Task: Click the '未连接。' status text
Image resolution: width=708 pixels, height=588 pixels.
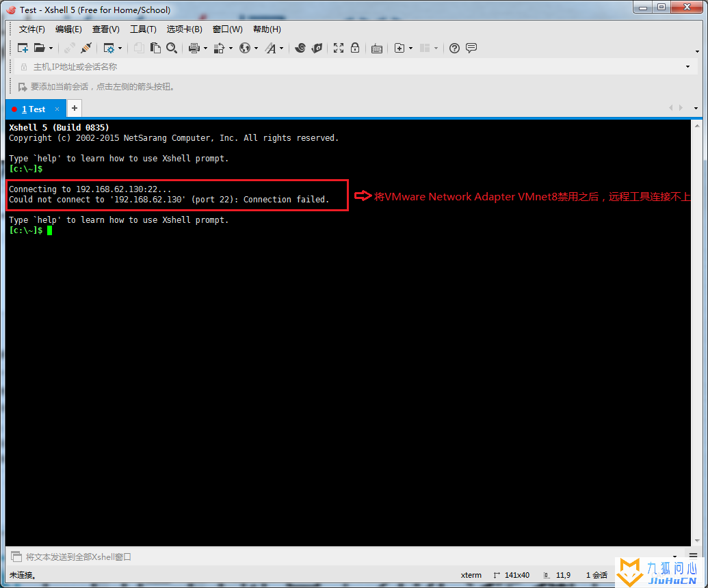Action: 23,575
